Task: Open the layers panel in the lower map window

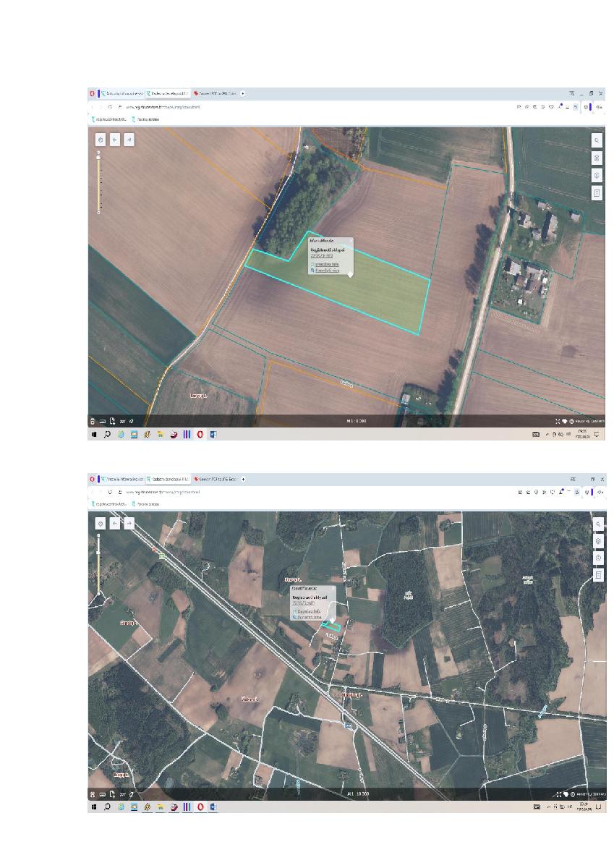Action: [x=597, y=541]
